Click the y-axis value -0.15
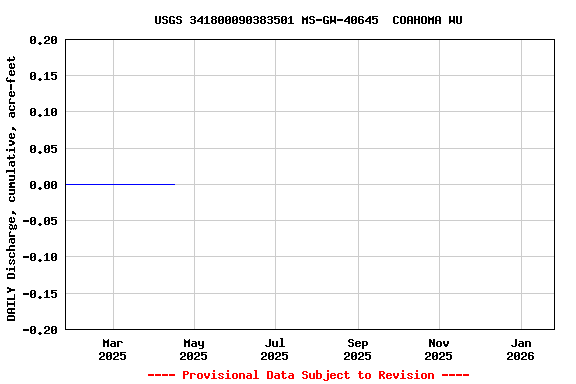Image resolution: width=576 pixels, height=384 pixels. click(40, 294)
